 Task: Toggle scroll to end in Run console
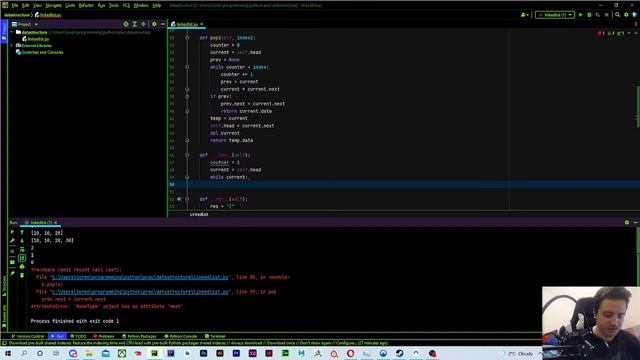[22, 258]
